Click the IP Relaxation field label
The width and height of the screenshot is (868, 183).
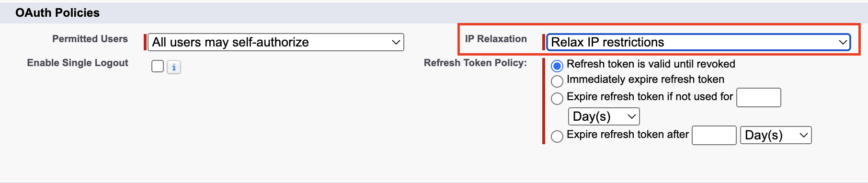click(496, 39)
